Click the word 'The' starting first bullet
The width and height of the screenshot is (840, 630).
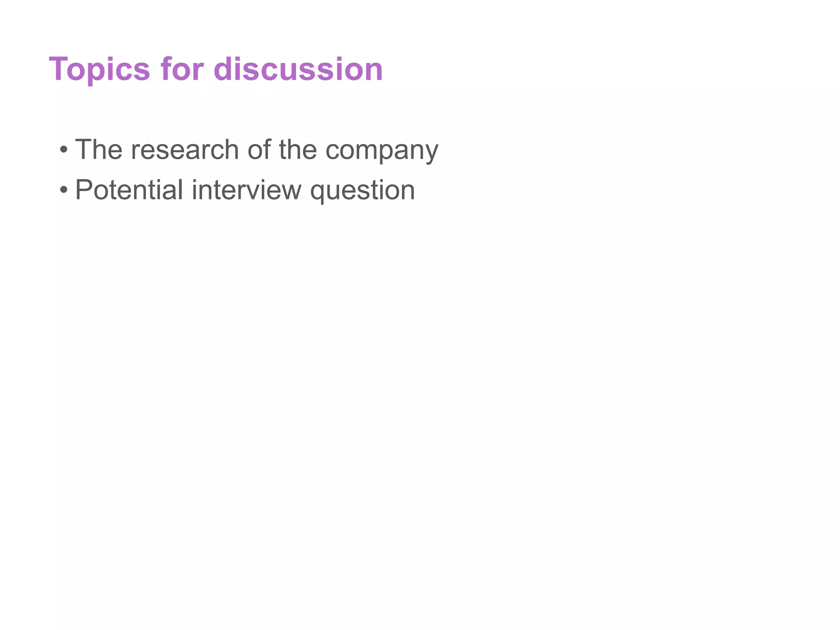[x=99, y=150]
